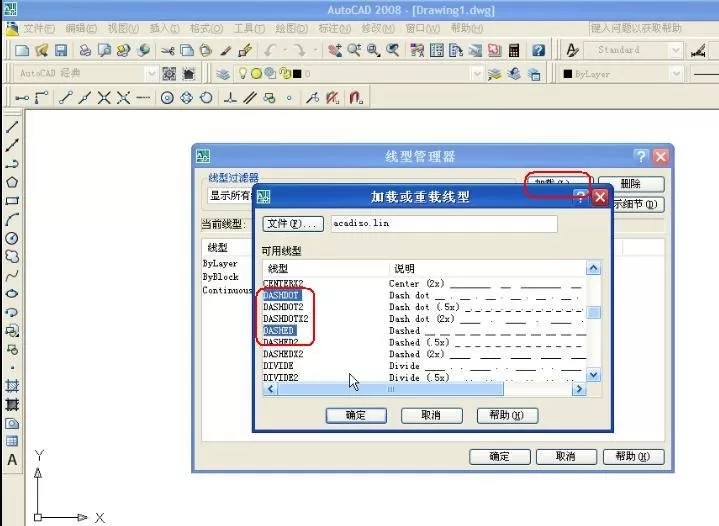The width and height of the screenshot is (719, 526).
Task: Click the Snap to Intersection icon
Action: pos(104,98)
